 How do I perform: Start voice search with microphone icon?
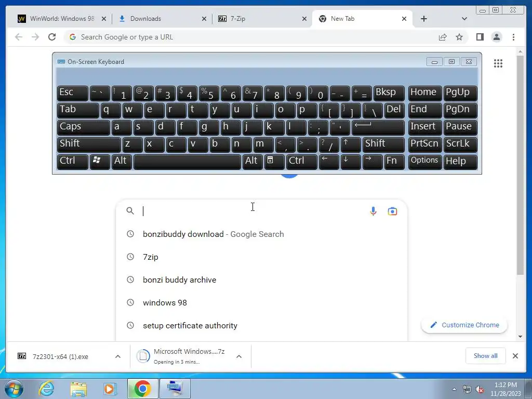[373, 211]
